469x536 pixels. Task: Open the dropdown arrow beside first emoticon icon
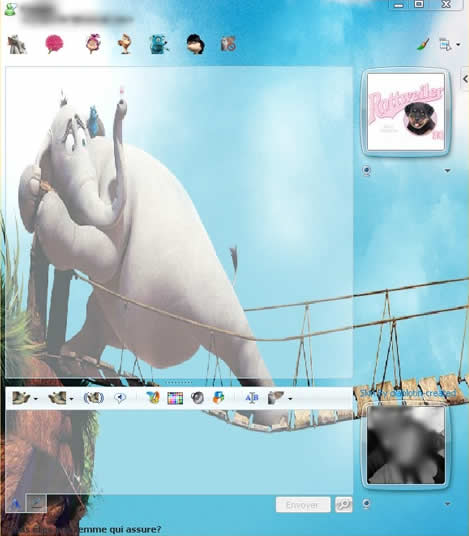tap(36, 399)
